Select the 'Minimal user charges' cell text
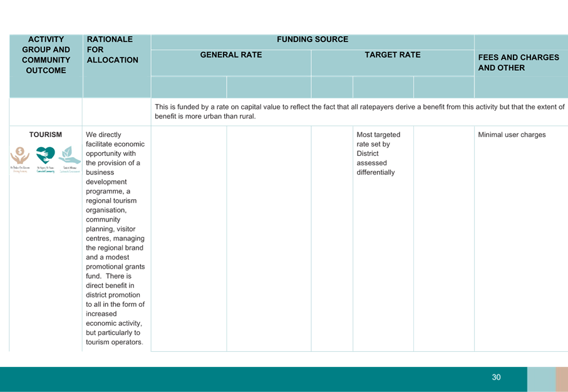The width and height of the screenshot is (568, 392). coord(512,135)
